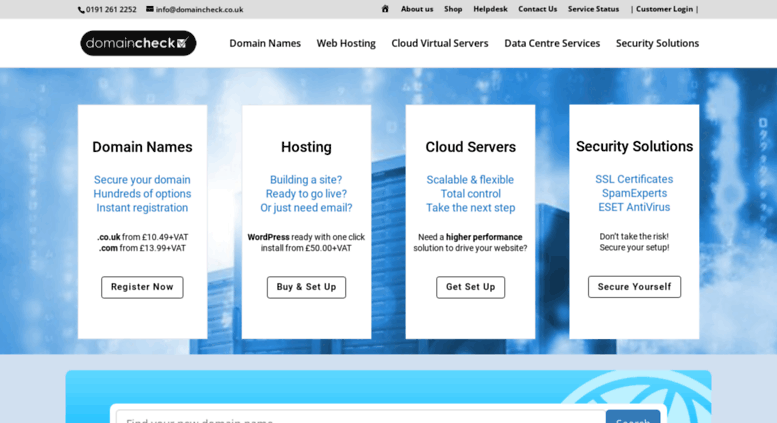The height and width of the screenshot is (423, 777).
Task: Click 'Ready to go live?' text
Action: click(x=306, y=194)
